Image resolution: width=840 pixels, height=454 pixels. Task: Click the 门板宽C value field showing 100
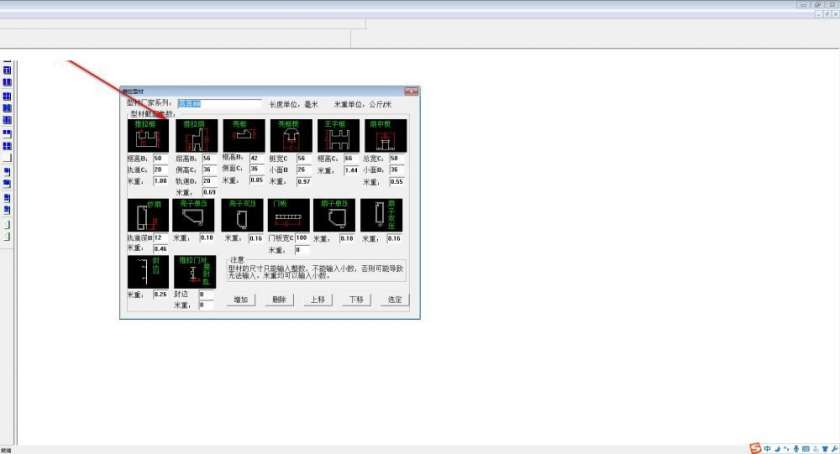pyautogui.click(x=302, y=237)
